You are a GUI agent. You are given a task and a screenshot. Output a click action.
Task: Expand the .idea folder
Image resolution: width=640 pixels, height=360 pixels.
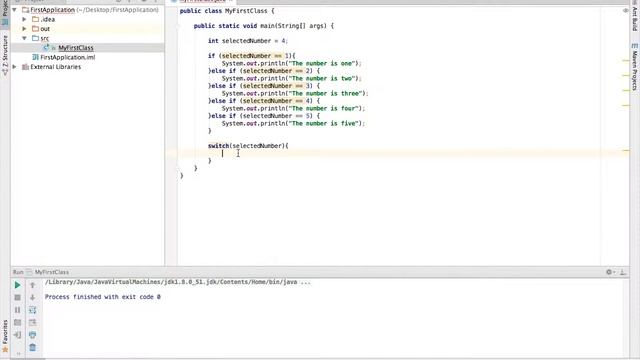click(24, 19)
